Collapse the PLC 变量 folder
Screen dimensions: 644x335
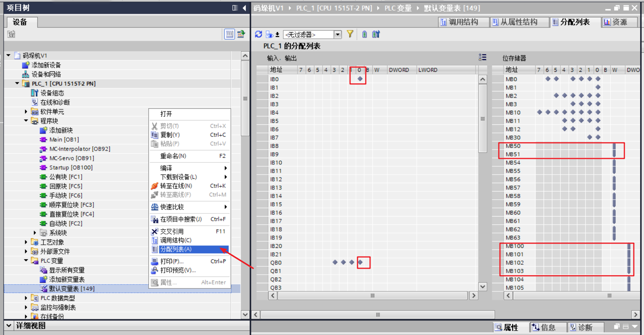click(x=26, y=261)
